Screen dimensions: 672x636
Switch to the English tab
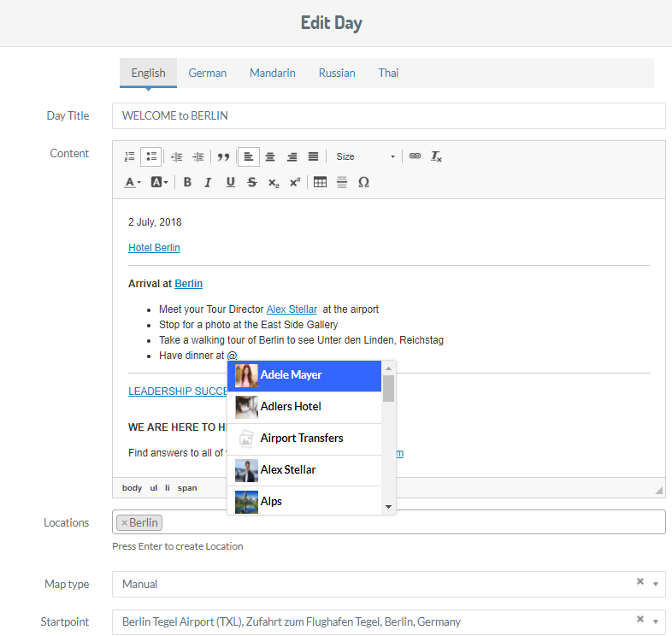pyautogui.click(x=148, y=74)
